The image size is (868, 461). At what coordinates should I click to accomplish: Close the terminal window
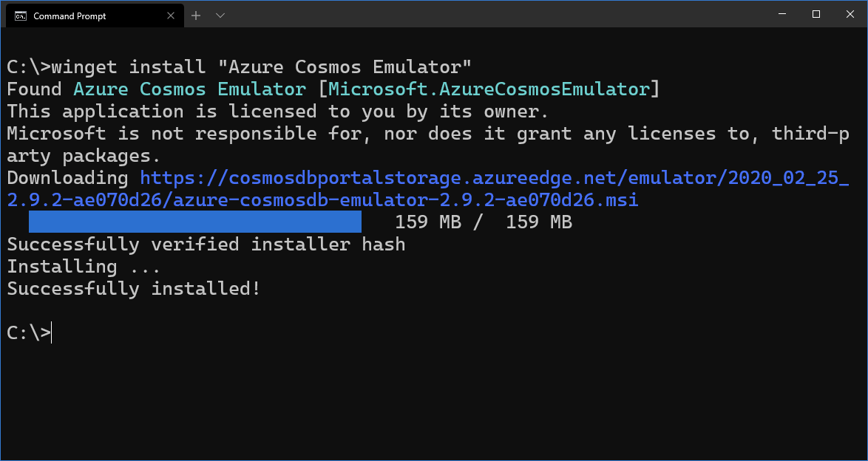pyautogui.click(x=850, y=14)
